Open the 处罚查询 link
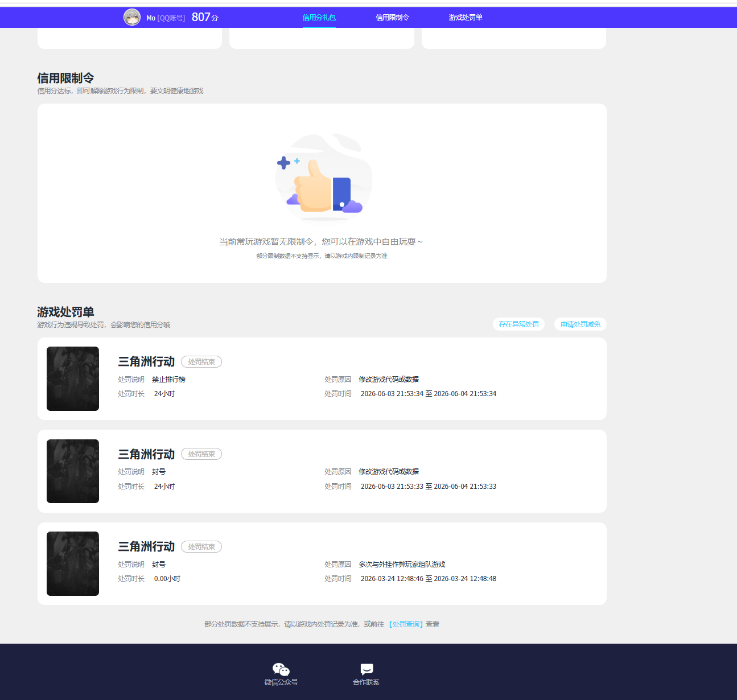 406,624
